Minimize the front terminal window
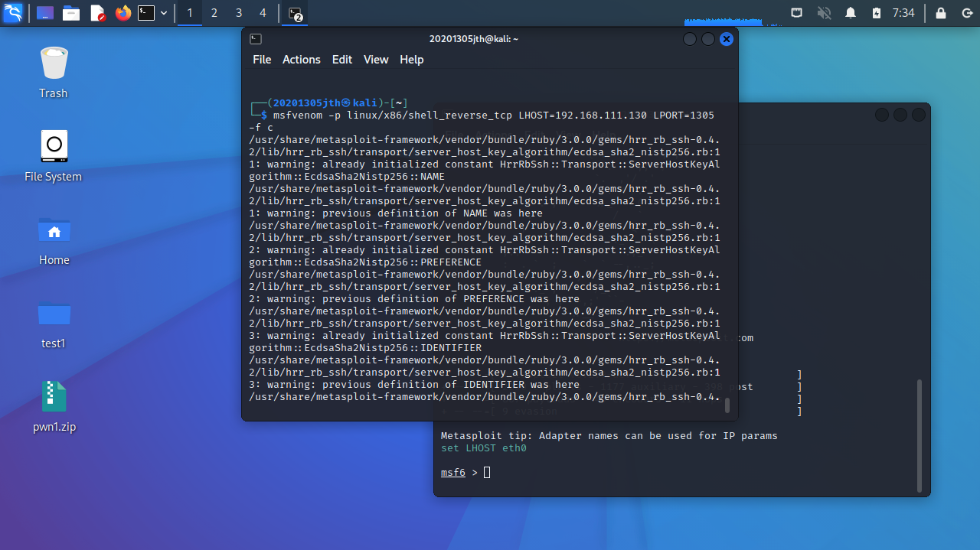The image size is (980, 550). [x=690, y=39]
